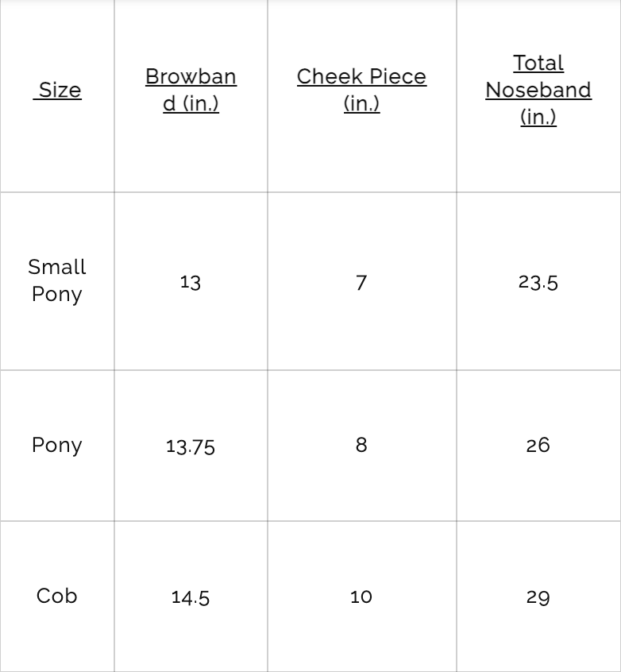Click the Size column header

pyautogui.click(x=60, y=90)
